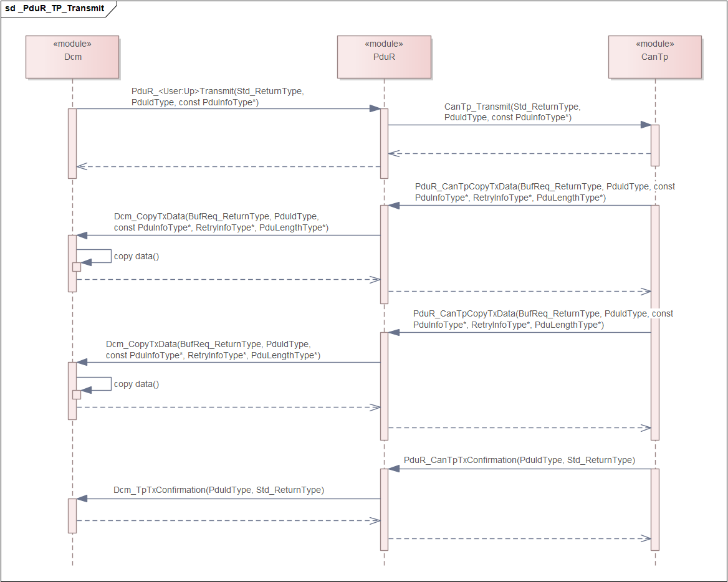
Task: Select the PduR module lifeline box
Action: (x=384, y=57)
